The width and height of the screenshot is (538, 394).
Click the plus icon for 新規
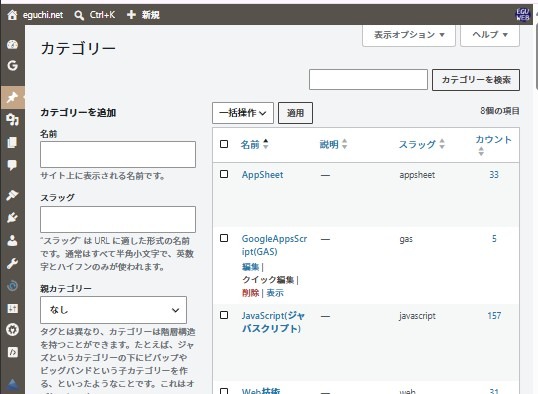click(x=131, y=15)
